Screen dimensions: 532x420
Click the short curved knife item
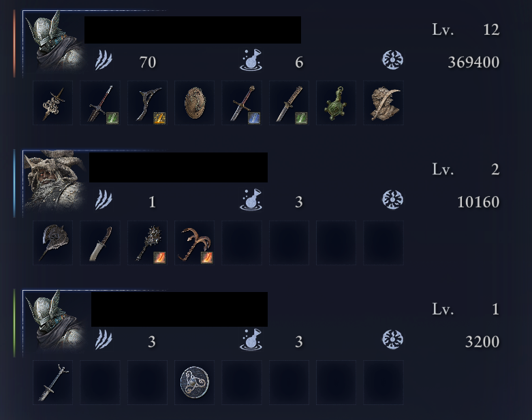(99, 243)
